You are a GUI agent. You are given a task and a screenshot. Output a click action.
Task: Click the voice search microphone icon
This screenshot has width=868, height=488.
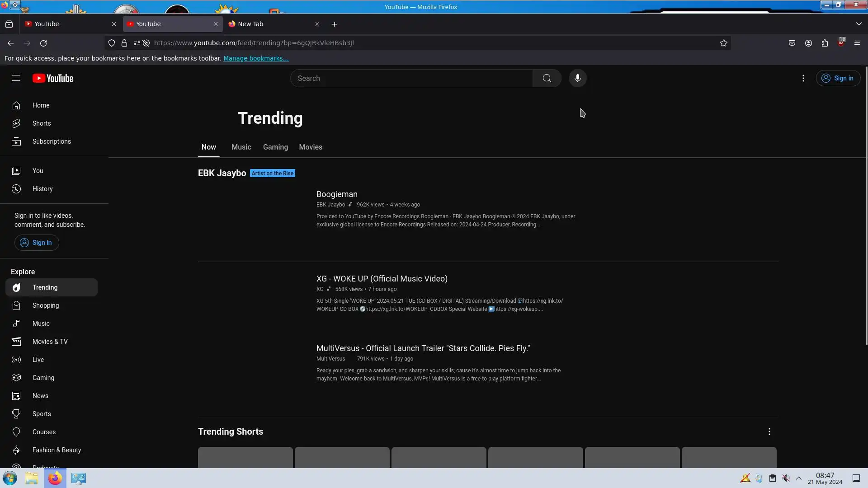577,78
